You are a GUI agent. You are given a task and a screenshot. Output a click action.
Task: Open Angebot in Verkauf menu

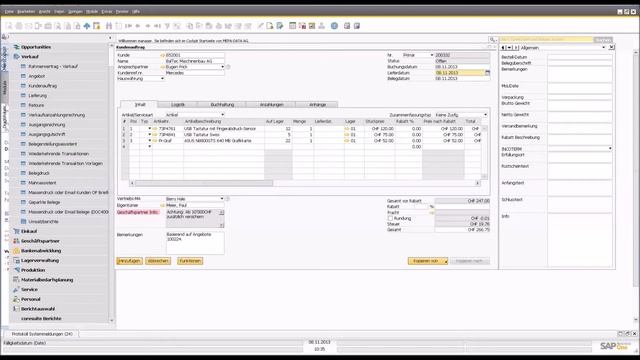(x=37, y=76)
